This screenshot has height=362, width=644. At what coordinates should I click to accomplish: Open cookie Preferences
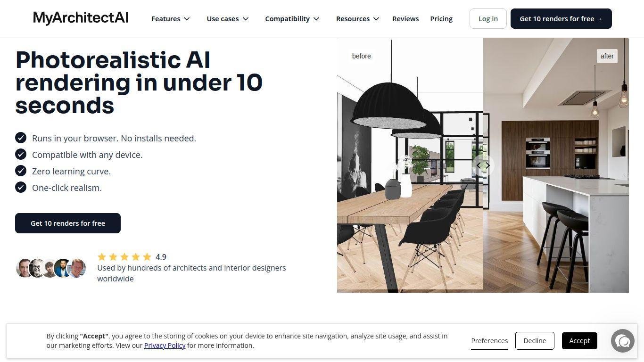point(489,340)
